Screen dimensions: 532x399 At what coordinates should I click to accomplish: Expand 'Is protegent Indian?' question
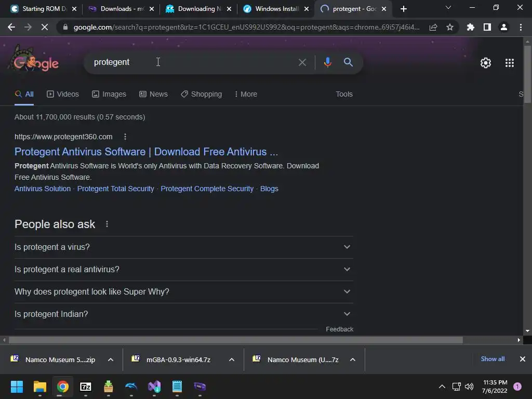183,314
